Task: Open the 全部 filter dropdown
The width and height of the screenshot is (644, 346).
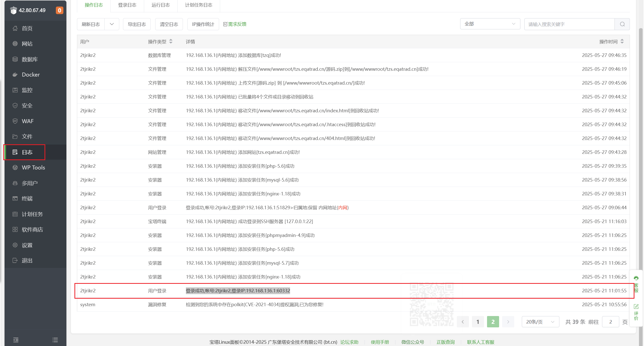Action: pos(490,24)
